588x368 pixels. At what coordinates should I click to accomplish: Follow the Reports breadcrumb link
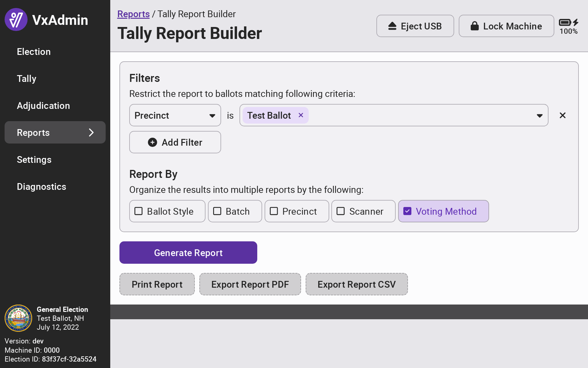pos(133,14)
